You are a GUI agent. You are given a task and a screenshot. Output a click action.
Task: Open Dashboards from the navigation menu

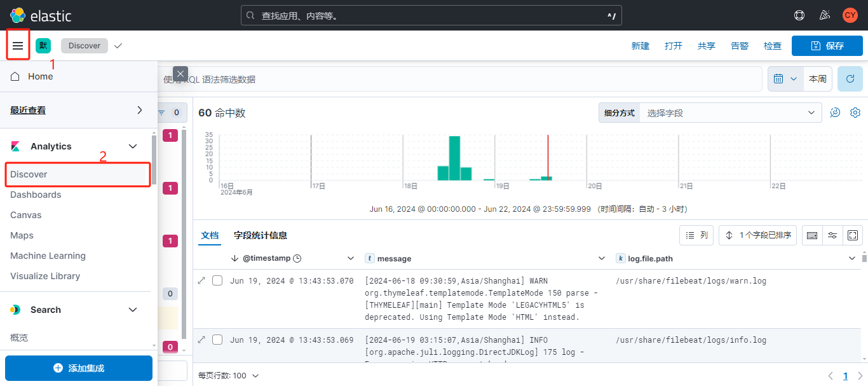tap(36, 195)
